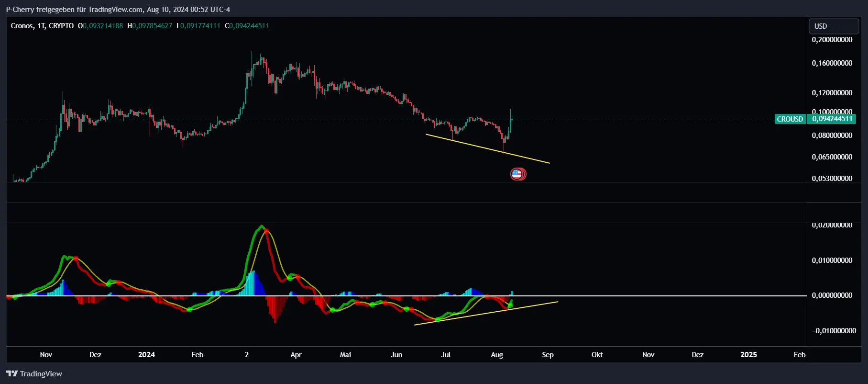Viewport: 868px width, 384px height.
Task: Select the yellow trendline under price candles
Action: click(x=487, y=149)
